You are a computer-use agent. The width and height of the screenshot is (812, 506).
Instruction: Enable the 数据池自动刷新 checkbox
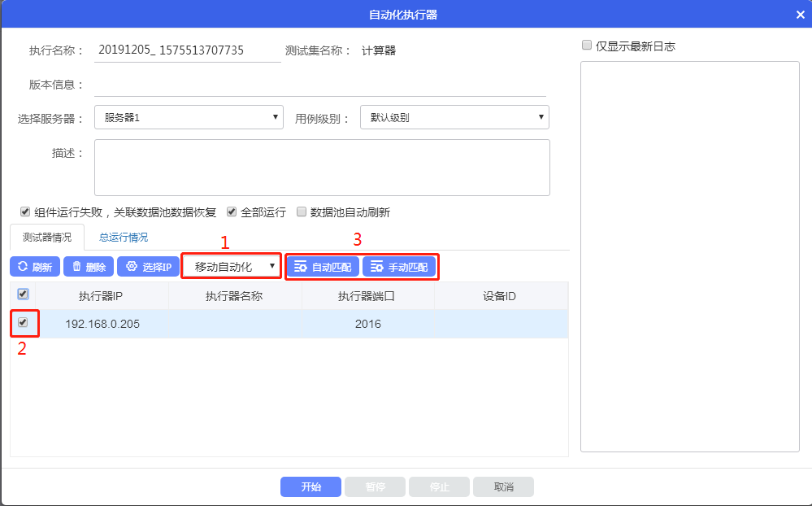[302, 212]
